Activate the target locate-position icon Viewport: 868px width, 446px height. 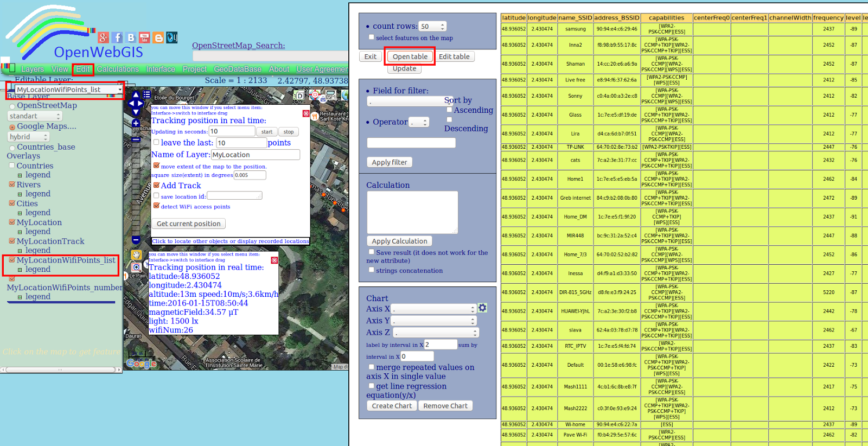[315, 95]
